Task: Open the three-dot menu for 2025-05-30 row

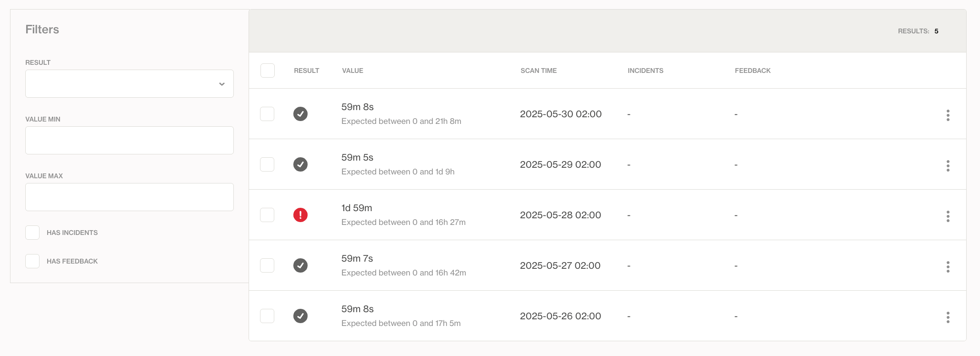Action: 948,115
